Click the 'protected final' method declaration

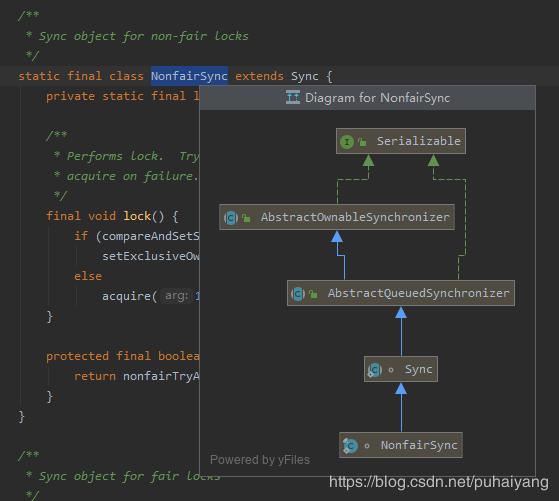pos(123,356)
